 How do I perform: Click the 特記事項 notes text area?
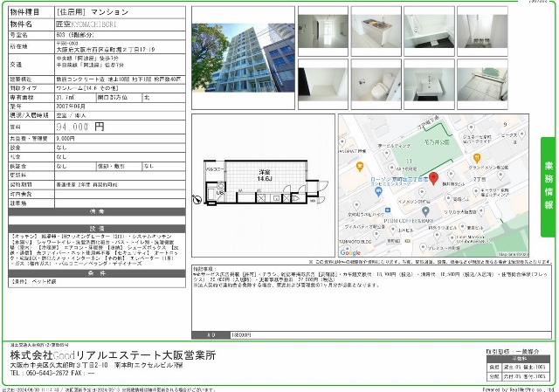point(371,299)
